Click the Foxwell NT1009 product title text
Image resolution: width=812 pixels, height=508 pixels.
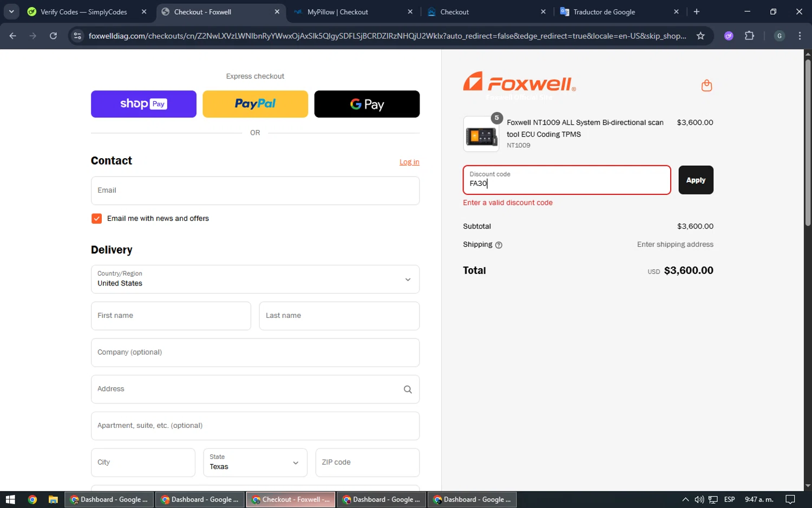585,128
